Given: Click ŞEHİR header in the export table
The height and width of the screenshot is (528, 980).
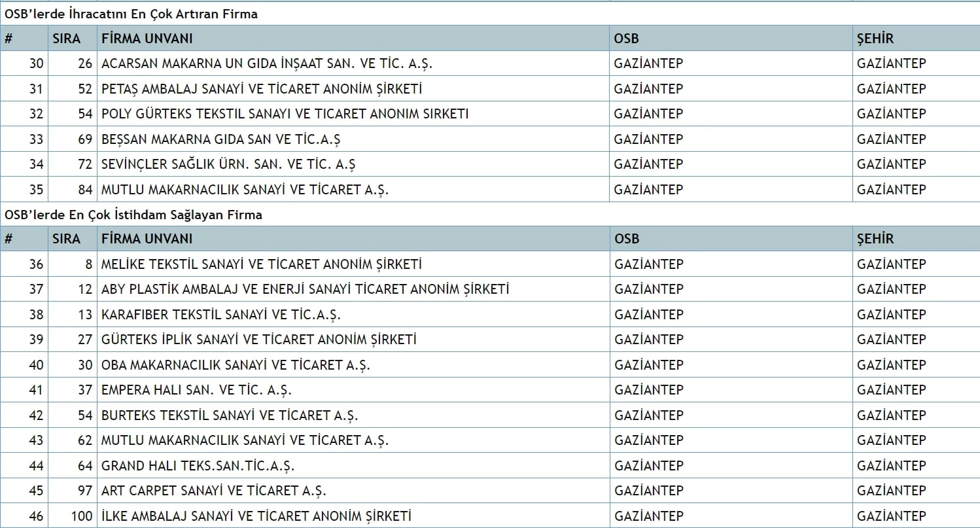Looking at the screenshot, I should (x=875, y=39).
